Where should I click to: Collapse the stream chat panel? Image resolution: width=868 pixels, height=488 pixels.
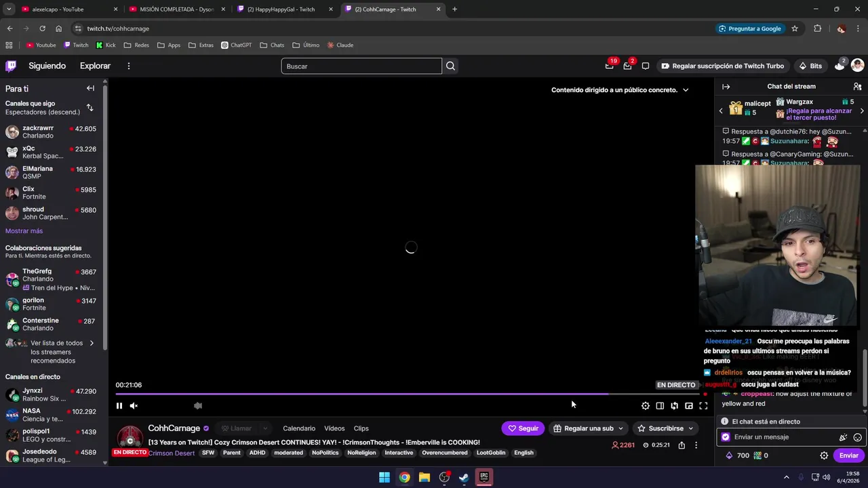[726, 87]
